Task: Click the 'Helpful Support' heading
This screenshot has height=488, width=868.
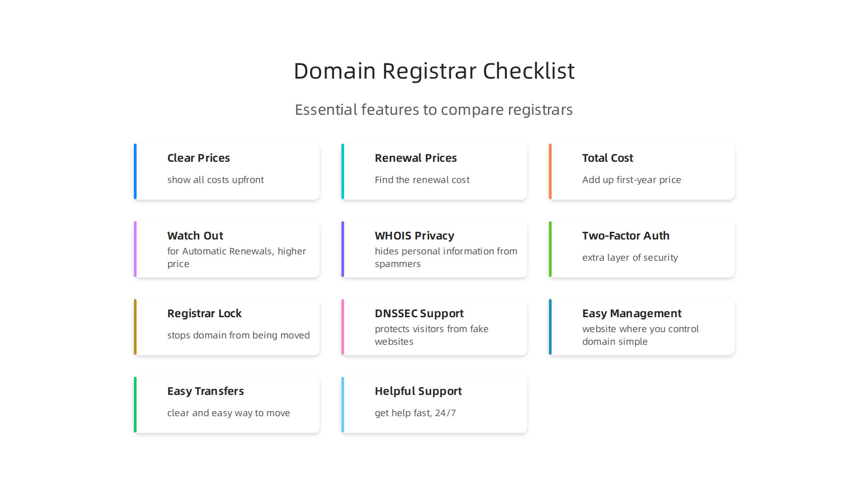Action: 418,391
